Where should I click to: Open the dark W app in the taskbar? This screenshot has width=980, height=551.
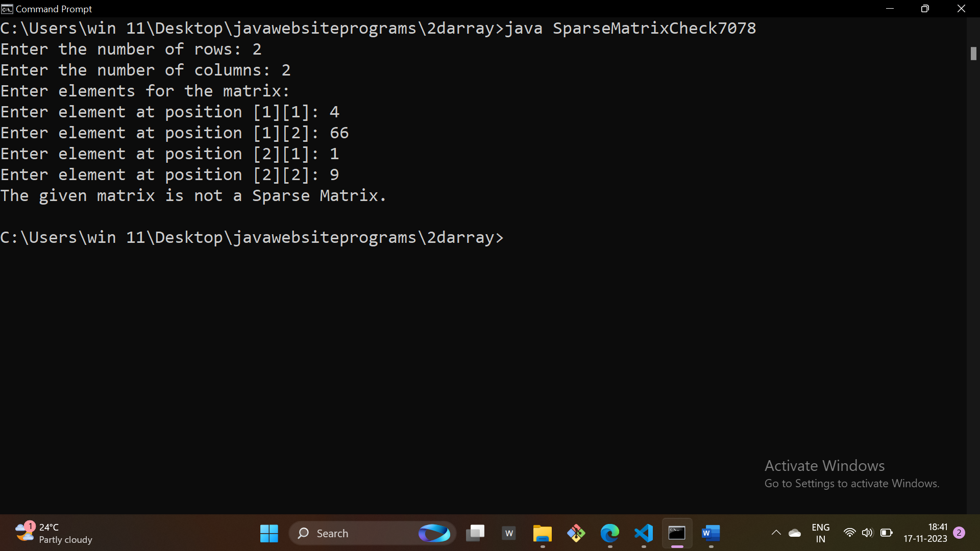pyautogui.click(x=509, y=533)
